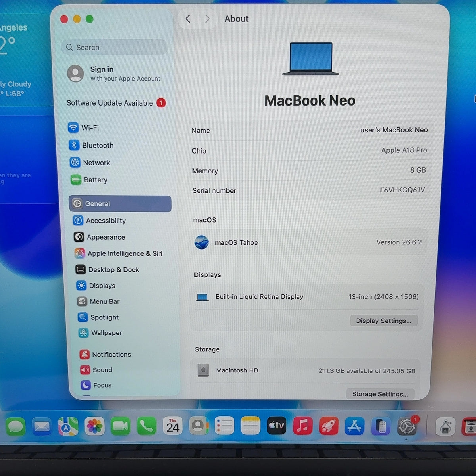The width and height of the screenshot is (476, 476).
Task: Open Spotlight settings
Action: 99,317
